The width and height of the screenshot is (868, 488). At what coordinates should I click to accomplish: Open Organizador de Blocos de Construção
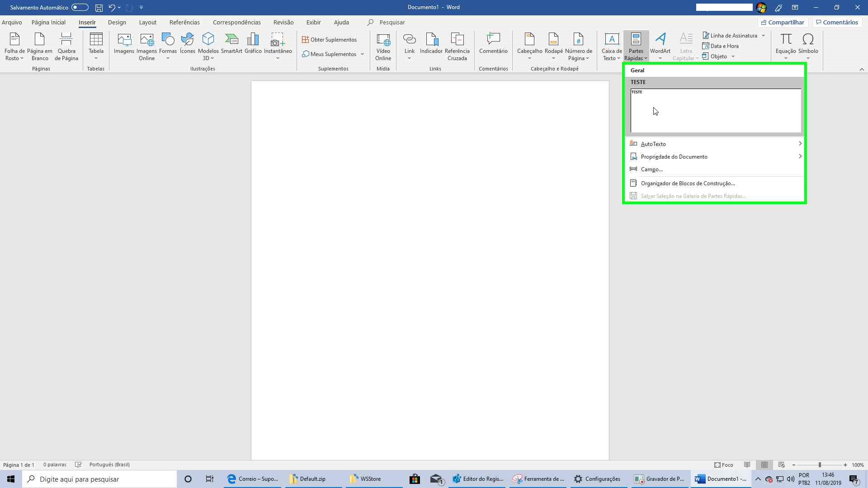688,183
